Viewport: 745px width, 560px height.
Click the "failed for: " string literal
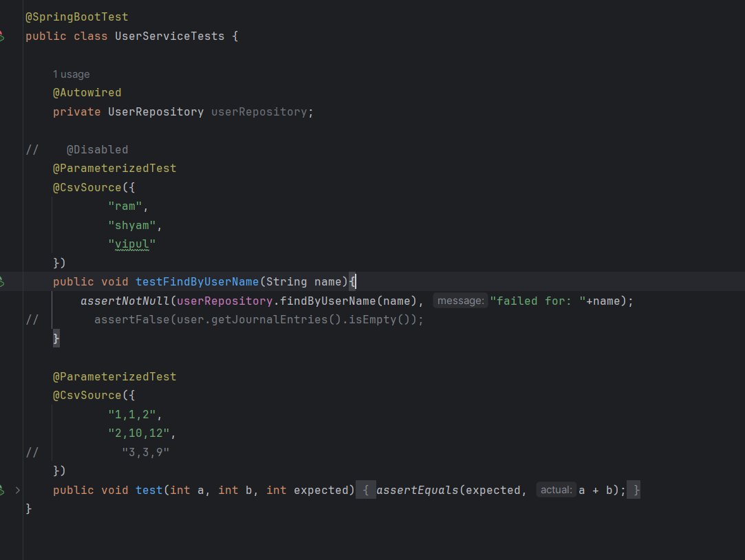(x=538, y=301)
